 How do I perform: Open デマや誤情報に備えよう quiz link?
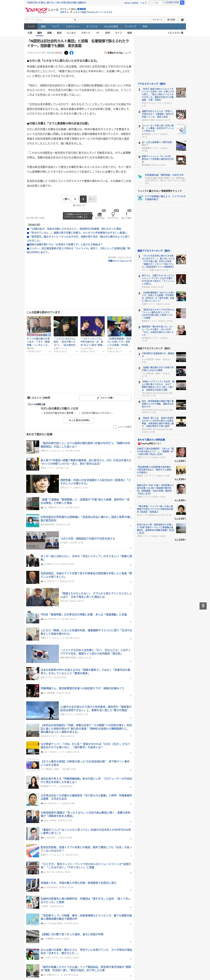[165, 198]
